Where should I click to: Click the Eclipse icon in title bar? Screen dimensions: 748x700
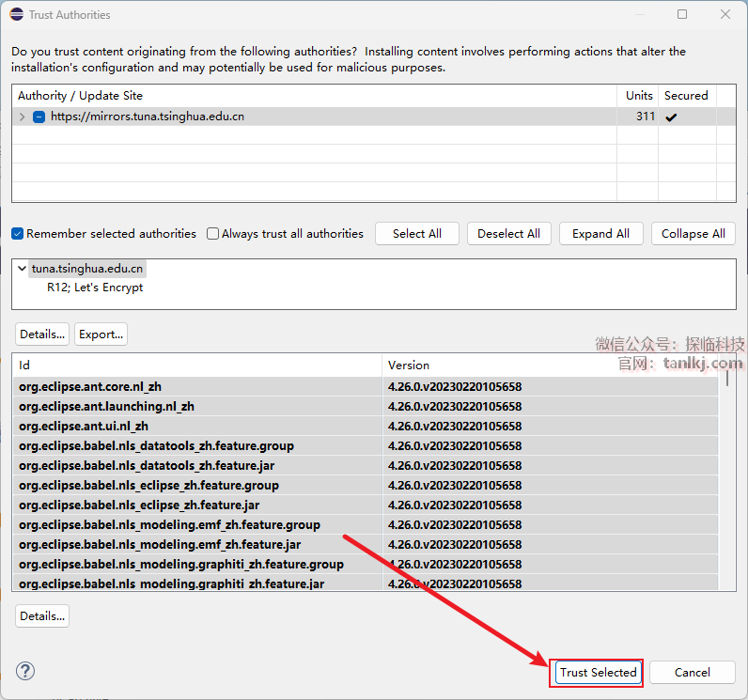click(x=16, y=14)
